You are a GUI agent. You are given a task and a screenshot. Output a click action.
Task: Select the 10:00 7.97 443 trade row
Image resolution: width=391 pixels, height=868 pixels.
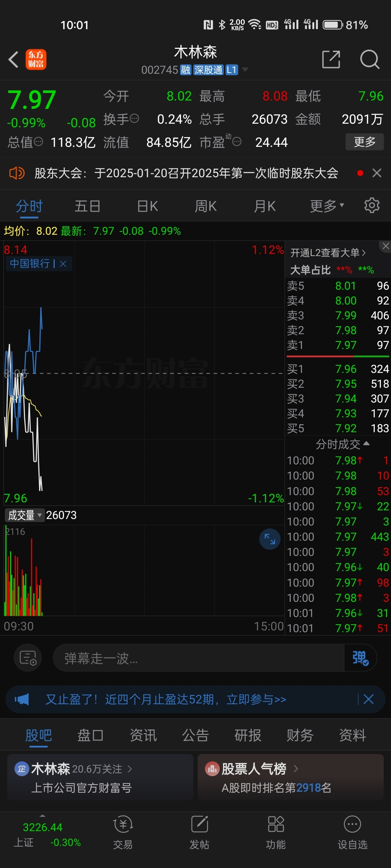[x=338, y=537]
